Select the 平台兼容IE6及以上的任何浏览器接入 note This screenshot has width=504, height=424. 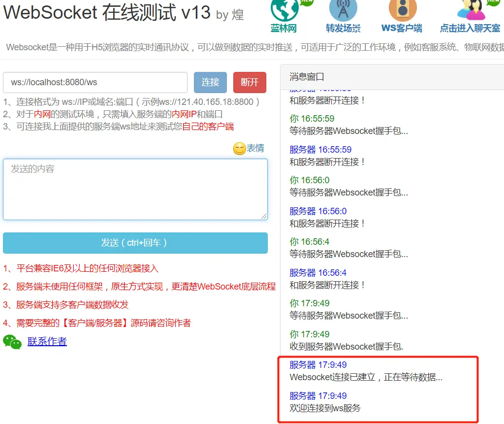point(81,268)
